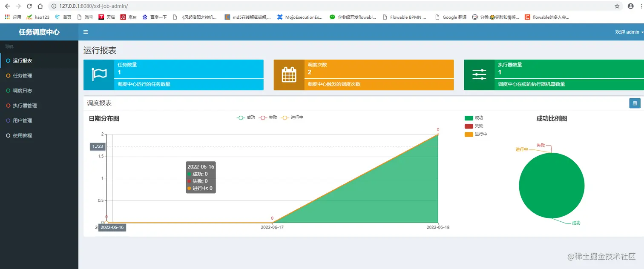The width and height of the screenshot is (644, 269).
Task: Click the 调度中心运行的任务数量 description
Action: pyautogui.click(x=144, y=84)
